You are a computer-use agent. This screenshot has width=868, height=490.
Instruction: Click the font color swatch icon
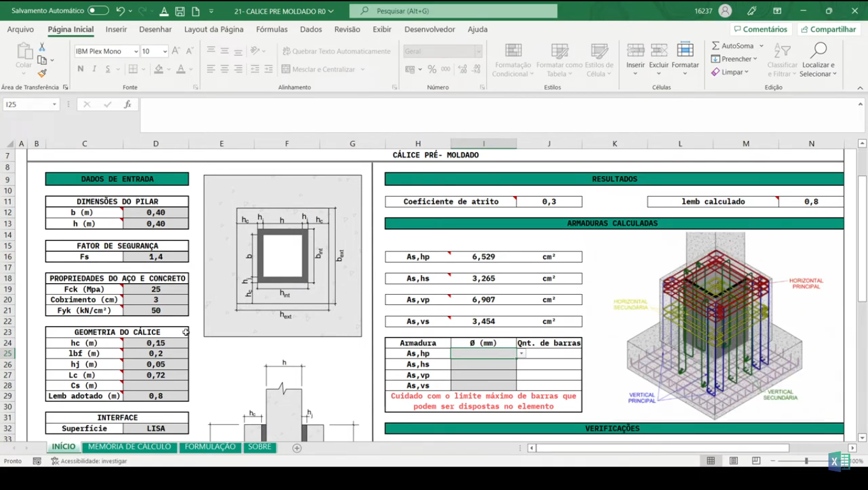pos(181,69)
